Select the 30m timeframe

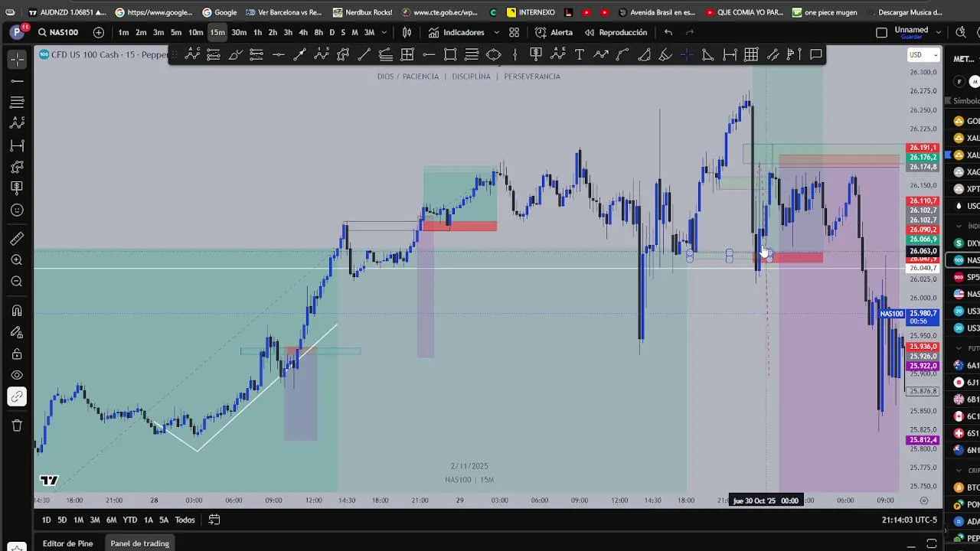click(x=239, y=32)
